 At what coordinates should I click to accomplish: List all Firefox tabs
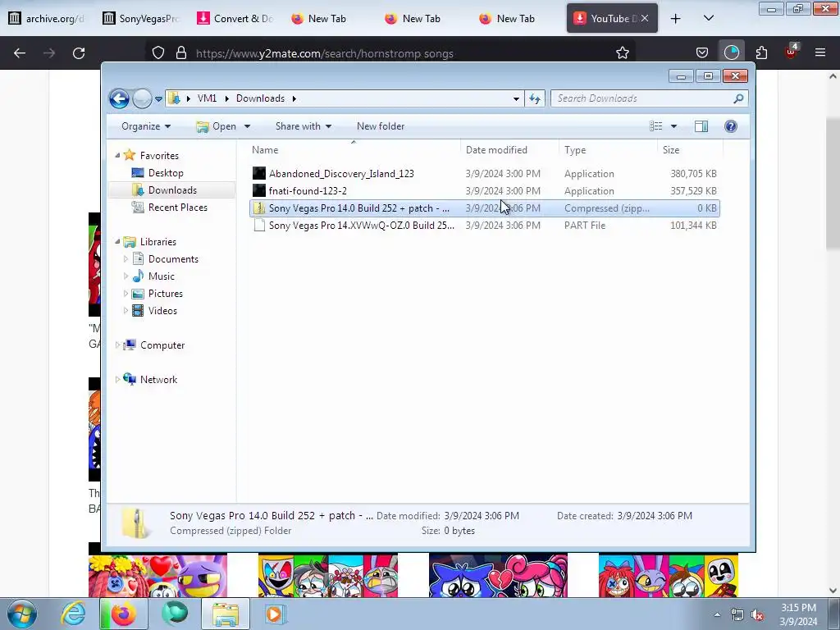point(709,18)
